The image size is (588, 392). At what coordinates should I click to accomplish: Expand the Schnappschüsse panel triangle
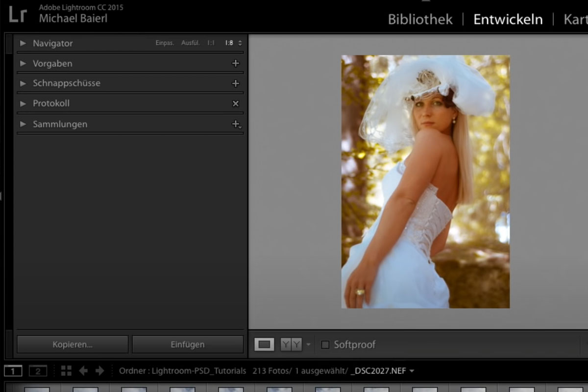[x=23, y=83]
